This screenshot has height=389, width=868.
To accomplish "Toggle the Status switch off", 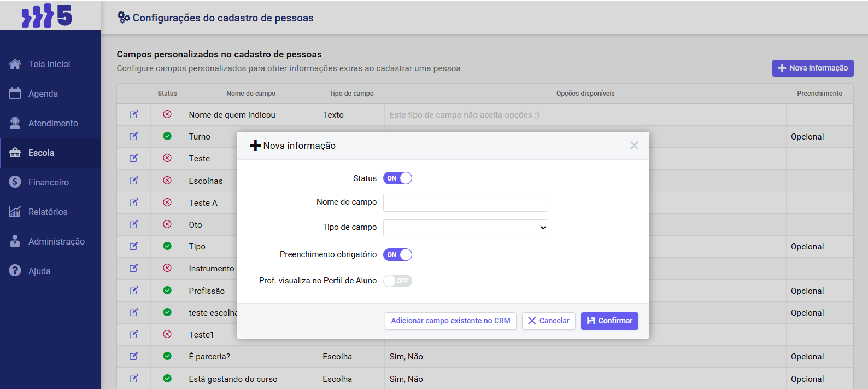I will [397, 178].
